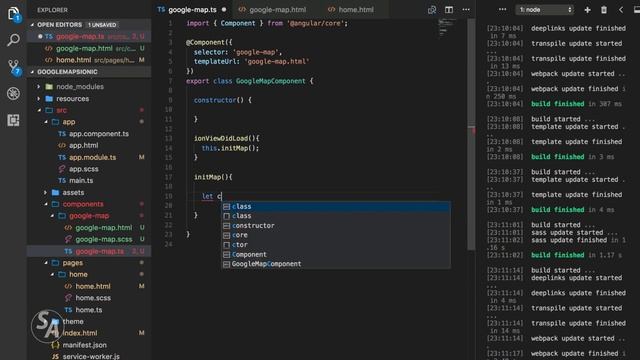Collapse the google-map folder
Screen dimensions: 640x360
coord(52,216)
